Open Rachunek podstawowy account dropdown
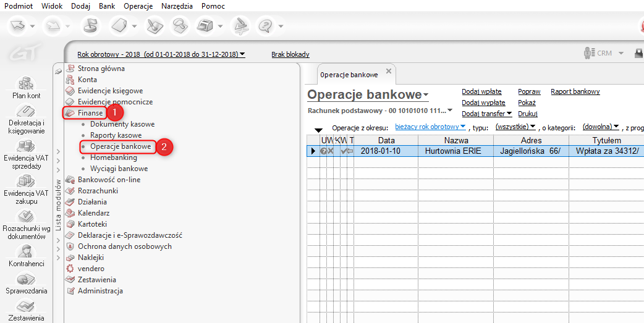Image resolution: width=644 pixels, height=323 pixels. tap(380, 111)
